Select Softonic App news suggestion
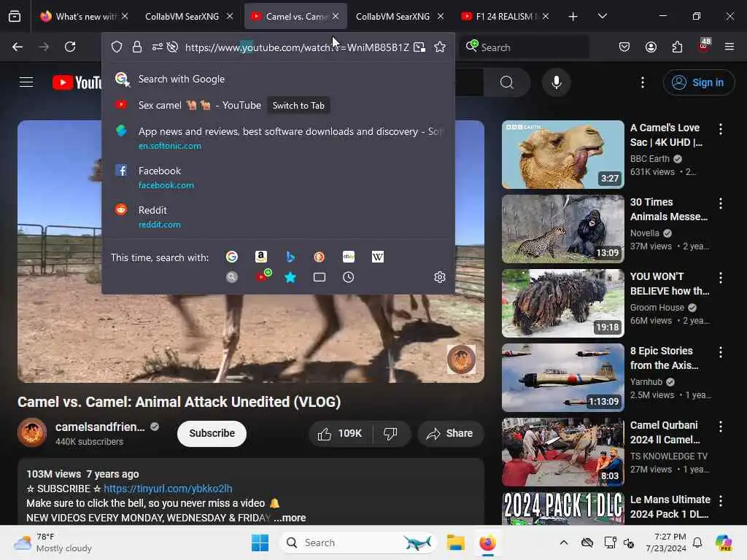Screen dimensions: 747x560 pyautogui.click(x=278, y=138)
